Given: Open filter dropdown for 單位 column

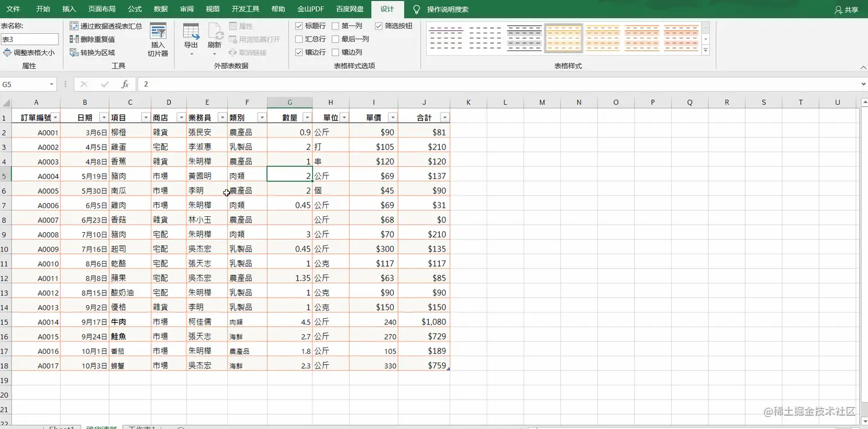Looking at the screenshot, I should [344, 118].
